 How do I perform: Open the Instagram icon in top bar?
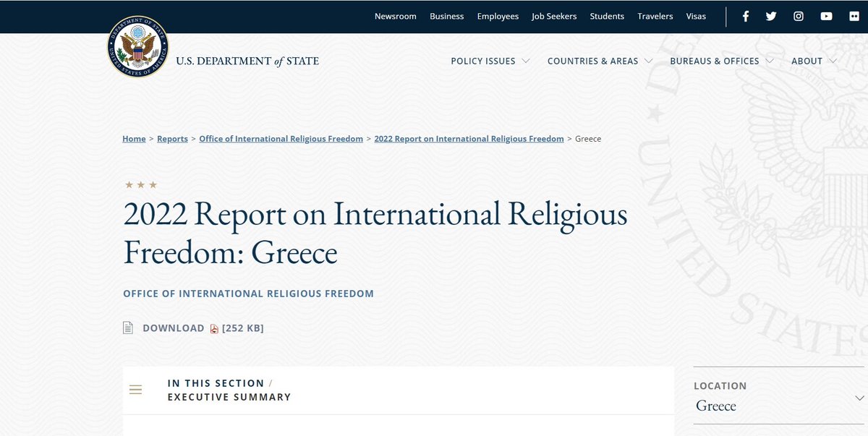pyautogui.click(x=799, y=16)
